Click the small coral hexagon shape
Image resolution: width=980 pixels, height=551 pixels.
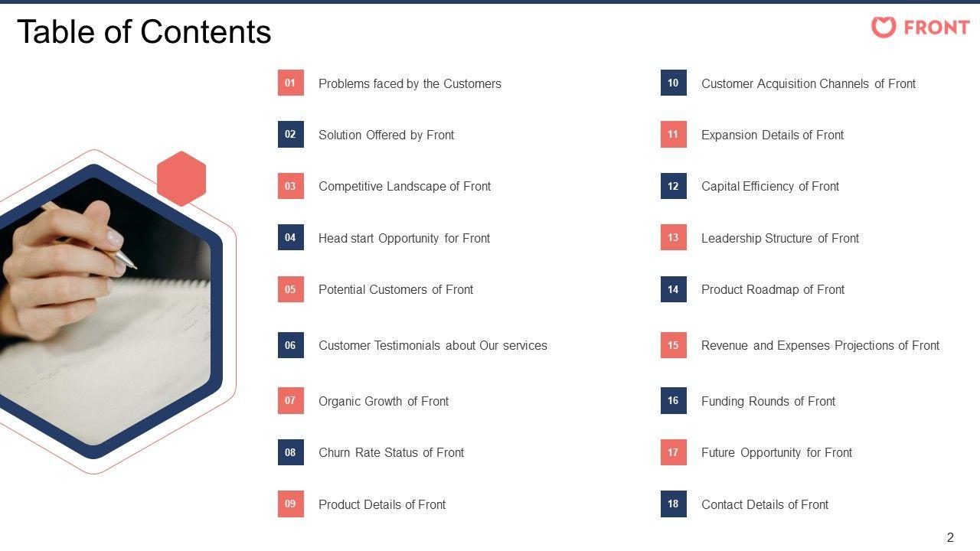[x=181, y=178]
